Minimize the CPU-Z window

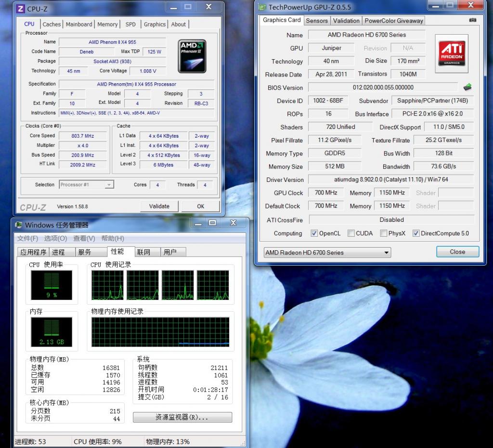tap(173, 7)
